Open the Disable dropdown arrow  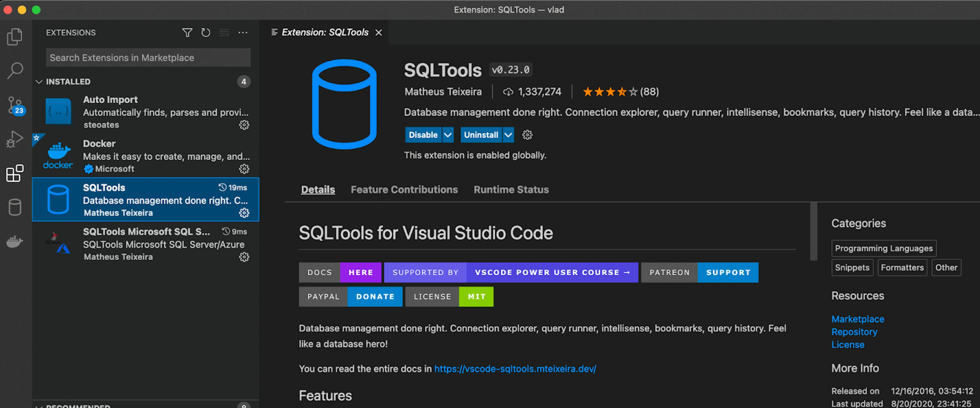pos(448,135)
